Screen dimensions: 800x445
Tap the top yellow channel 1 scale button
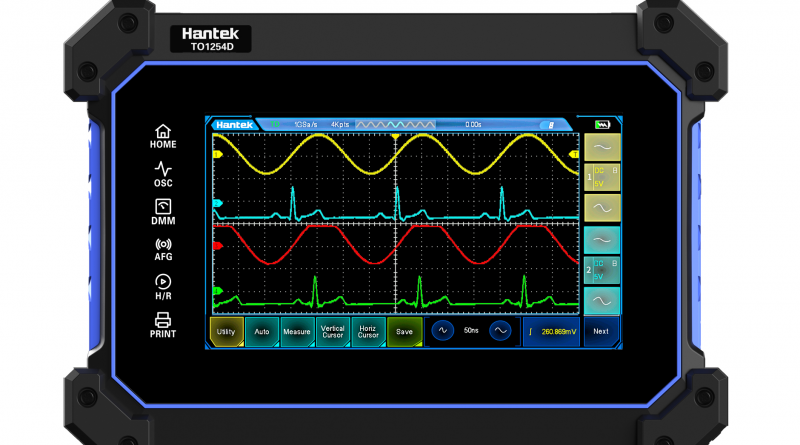point(601,147)
